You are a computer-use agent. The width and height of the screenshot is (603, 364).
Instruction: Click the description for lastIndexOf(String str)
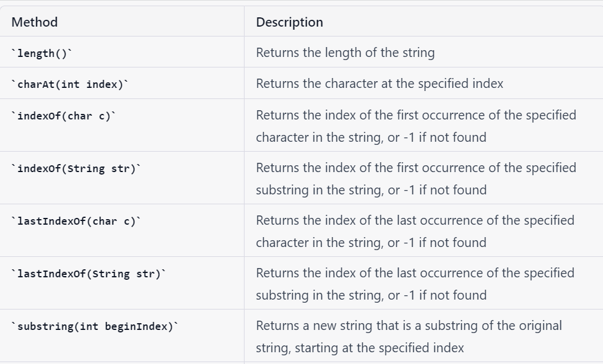415,284
